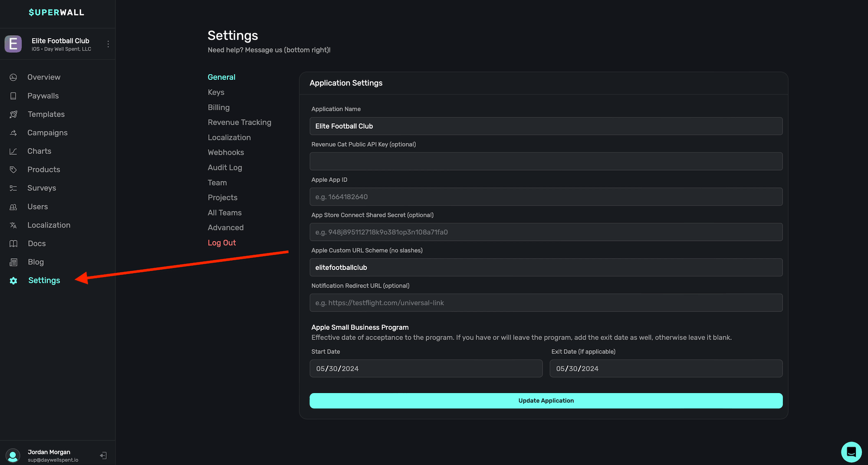Open the Revenue Tracking settings section
Image resolution: width=868 pixels, height=465 pixels.
(x=239, y=122)
